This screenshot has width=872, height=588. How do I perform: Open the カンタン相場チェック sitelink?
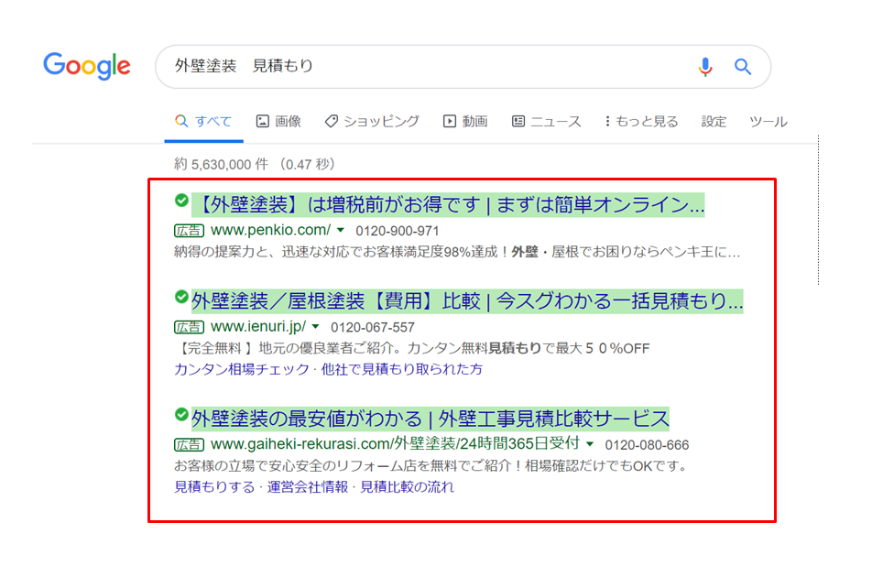click(242, 369)
